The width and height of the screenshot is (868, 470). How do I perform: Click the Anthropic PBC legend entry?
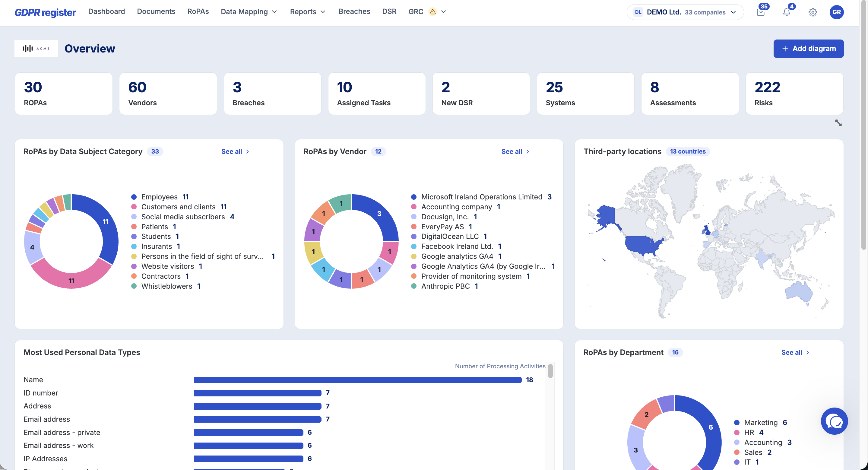(445, 286)
